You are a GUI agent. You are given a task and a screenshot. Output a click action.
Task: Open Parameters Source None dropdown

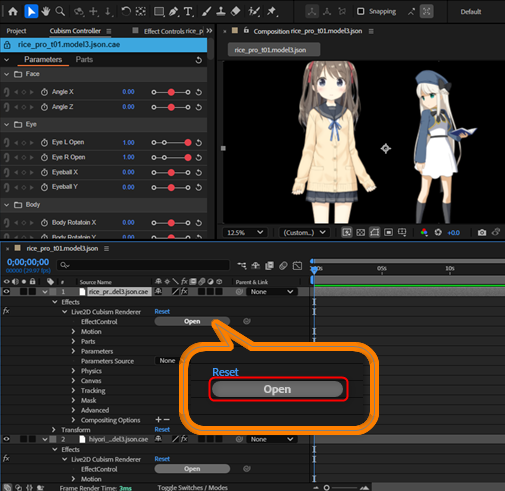tap(167, 361)
